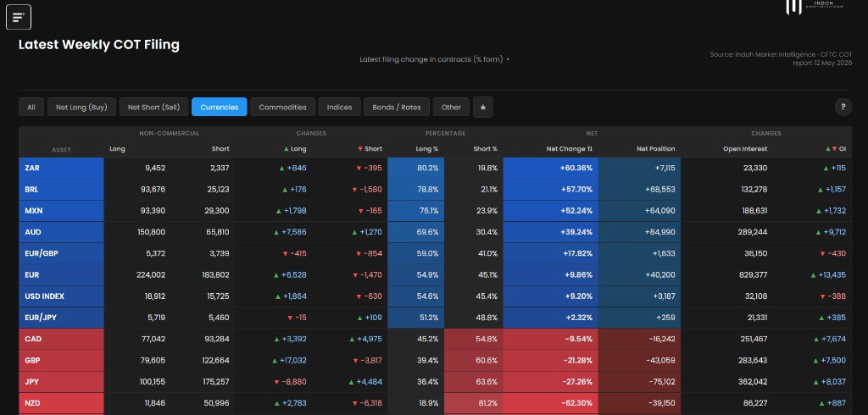This screenshot has height=415, width=868.
Task: Click the OI changes column header
Action: [x=835, y=149]
